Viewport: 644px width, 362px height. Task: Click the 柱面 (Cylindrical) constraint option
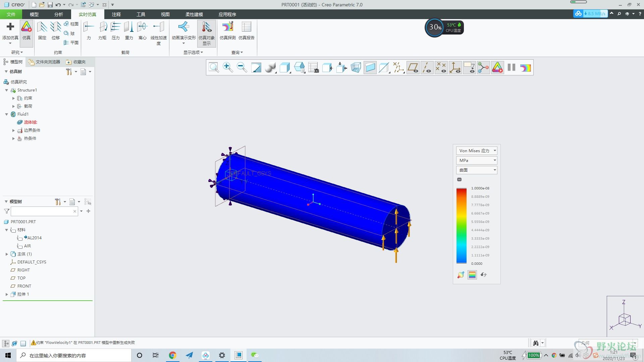coord(71,24)
